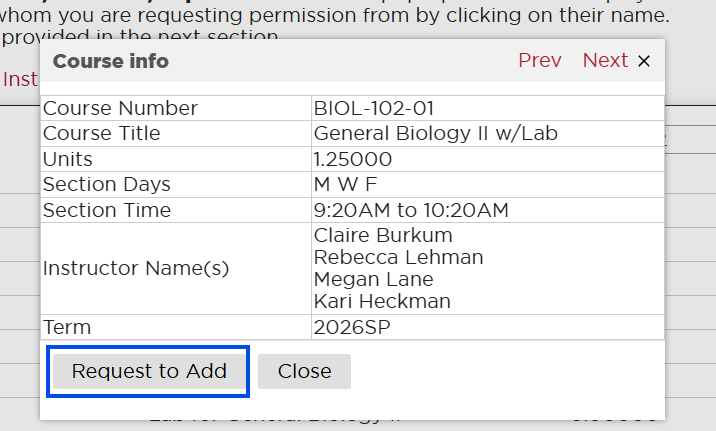The width and height of the screenshot is (716, 431).
Task: Click instructor name Megan Lane
Action: pyautogui.click(x=373, y=280)
